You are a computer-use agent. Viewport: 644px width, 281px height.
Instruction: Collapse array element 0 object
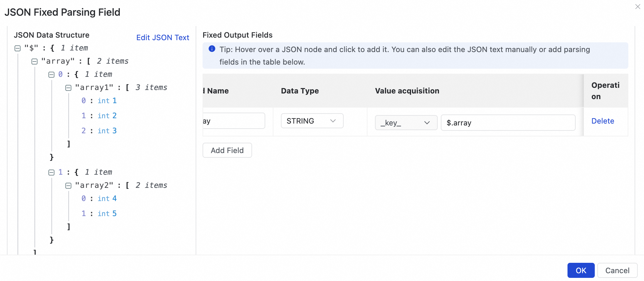coord(51,75)
